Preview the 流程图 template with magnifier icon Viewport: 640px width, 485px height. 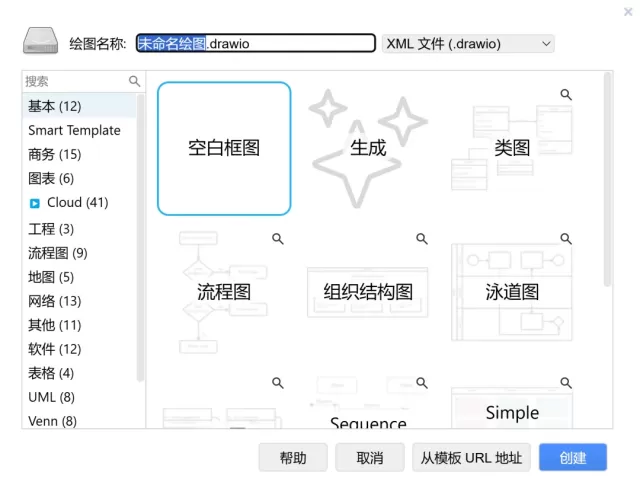click(x=278, y=238)
